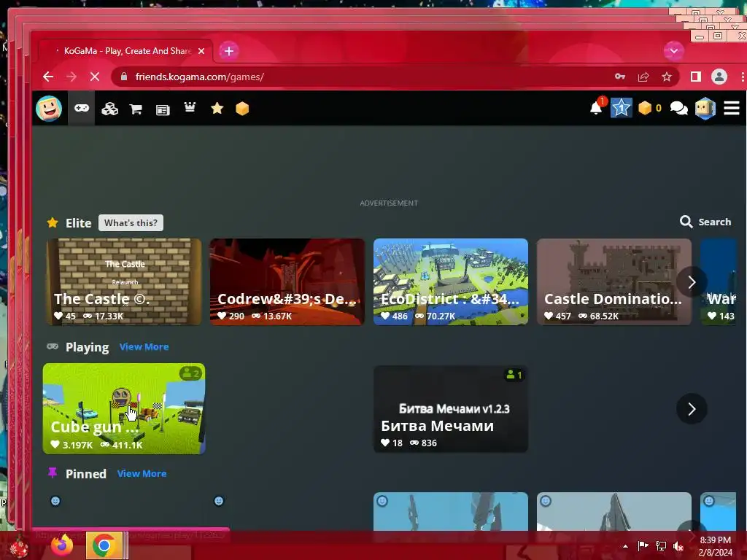Open the Chrome profile icon
Screen dimensions: 747x560
(x=719, y=77)
